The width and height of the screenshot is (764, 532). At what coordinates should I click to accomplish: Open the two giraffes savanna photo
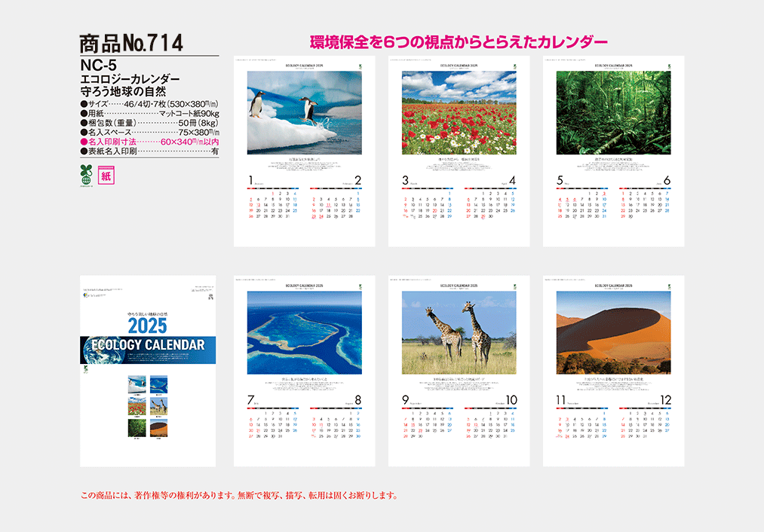click(x=459, y=332)
